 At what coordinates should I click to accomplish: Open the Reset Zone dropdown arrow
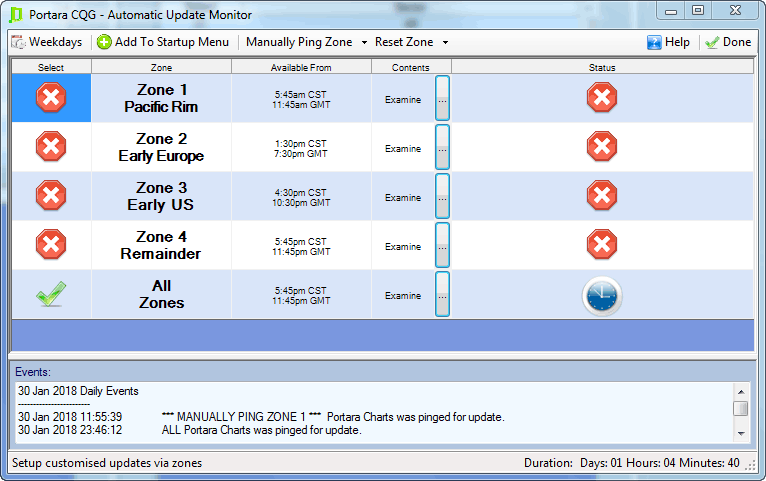(445, 42)
